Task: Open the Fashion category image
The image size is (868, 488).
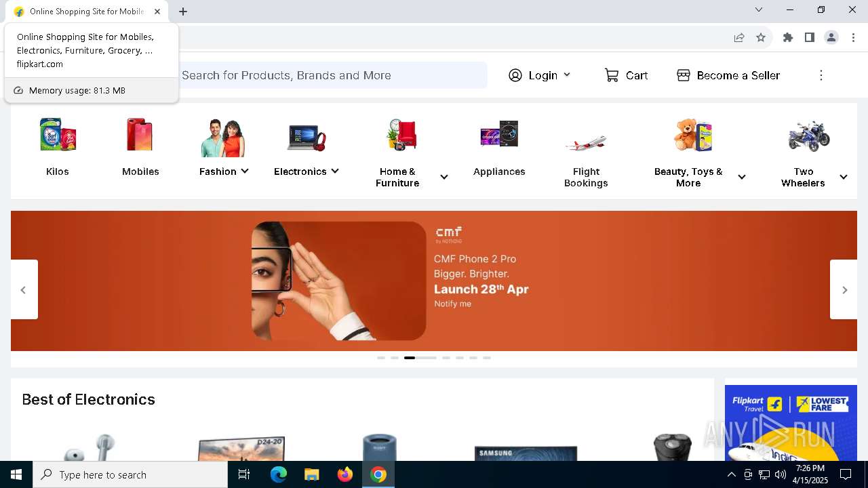Action: coord(223,138)
